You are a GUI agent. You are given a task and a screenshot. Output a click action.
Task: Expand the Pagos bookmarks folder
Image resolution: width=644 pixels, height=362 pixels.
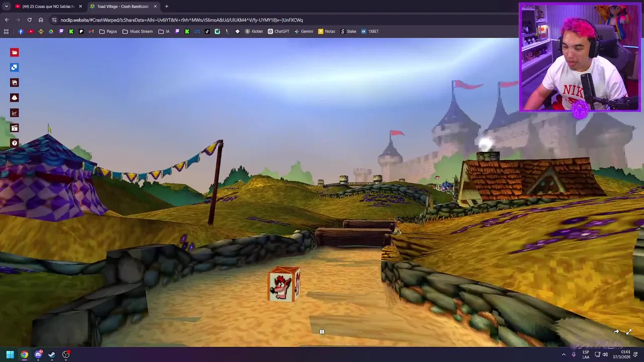click(108, 31)
